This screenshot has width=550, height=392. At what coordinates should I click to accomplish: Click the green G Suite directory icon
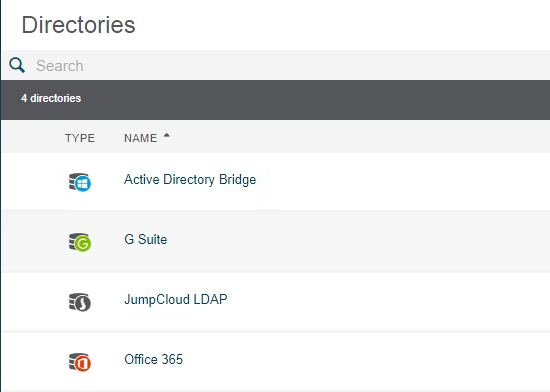[80, 242]
